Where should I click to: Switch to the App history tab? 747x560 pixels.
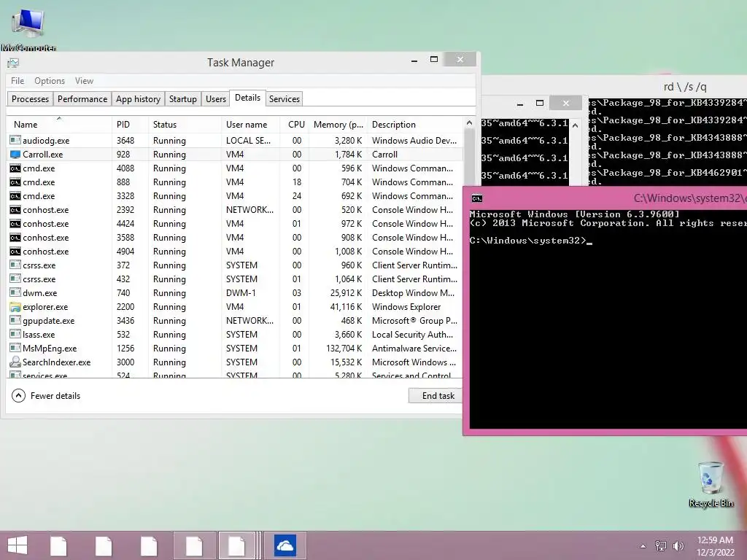(138, 99)
